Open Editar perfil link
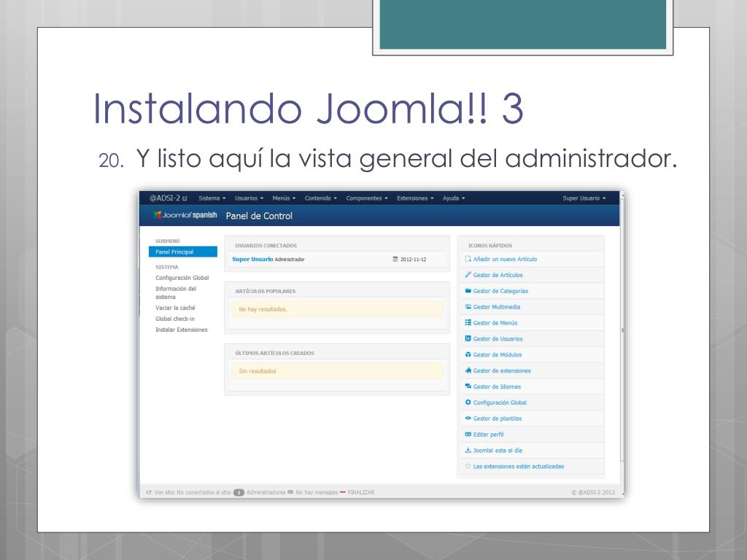Screen dimensions: 747x560 click(x=488, y=435)
